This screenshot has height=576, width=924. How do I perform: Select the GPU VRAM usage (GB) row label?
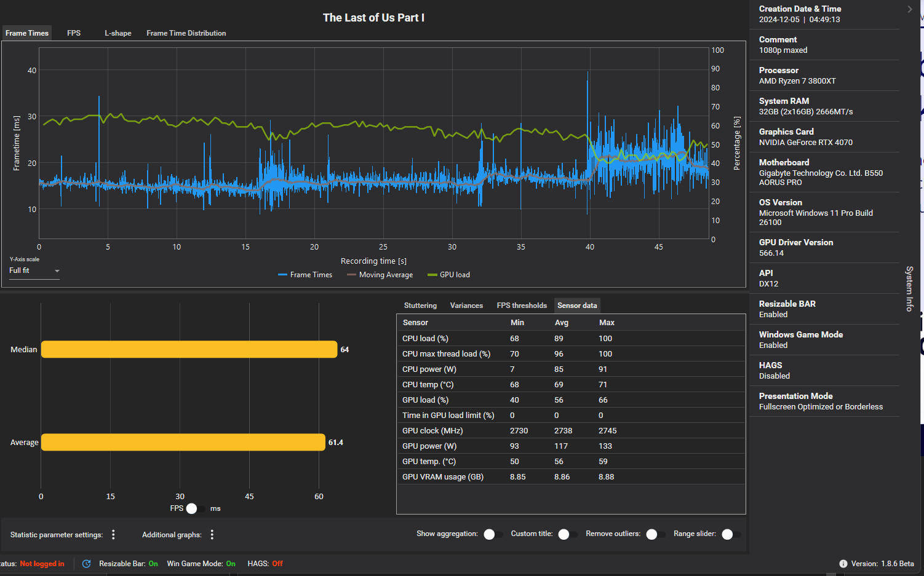coord(443,477)
